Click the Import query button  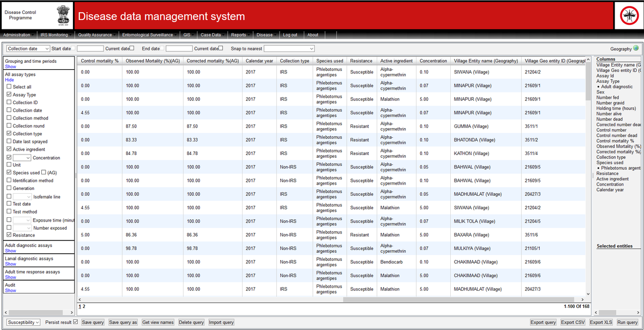coord(221,322)
